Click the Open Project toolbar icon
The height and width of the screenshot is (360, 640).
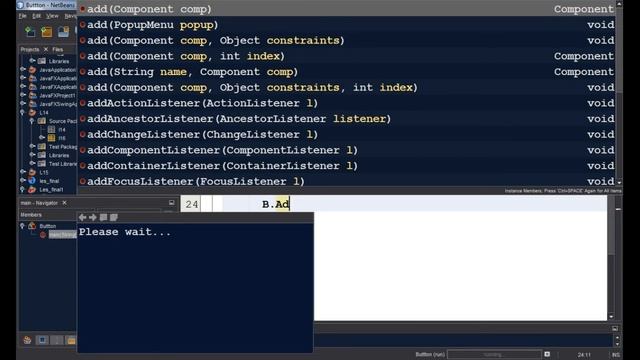click(63, 31)
